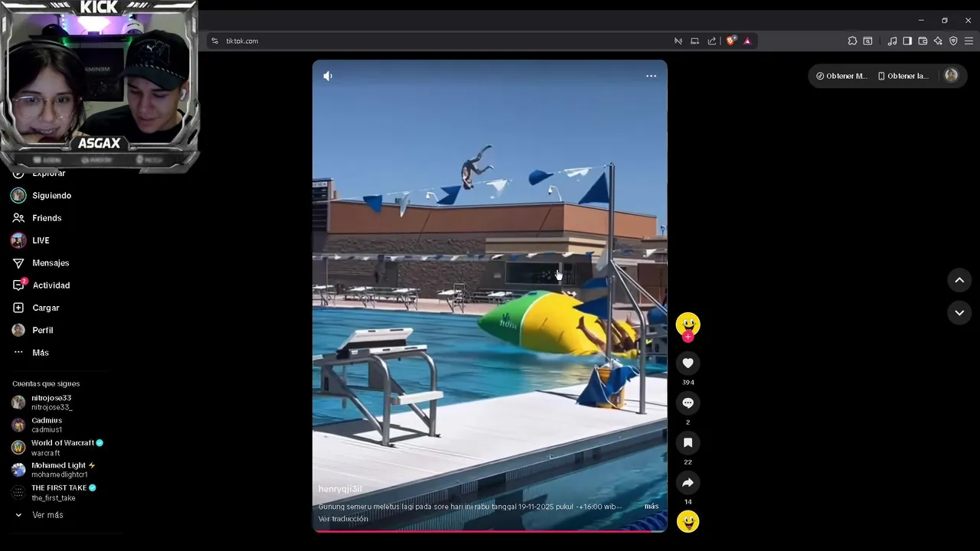Screen dimensions: 980x551
Task: Click the Obtener M... button
Action: pos(841,76)
